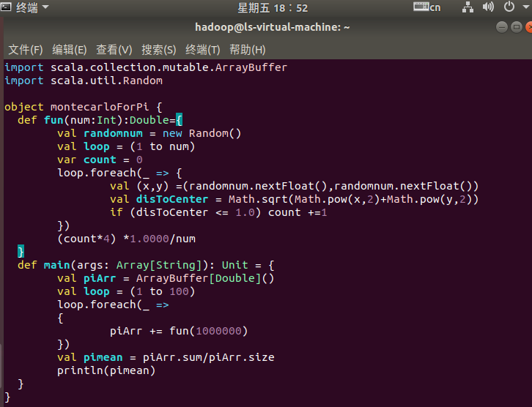
Task: Click '(1 to 100)' range expression
Action: [163, 291]
